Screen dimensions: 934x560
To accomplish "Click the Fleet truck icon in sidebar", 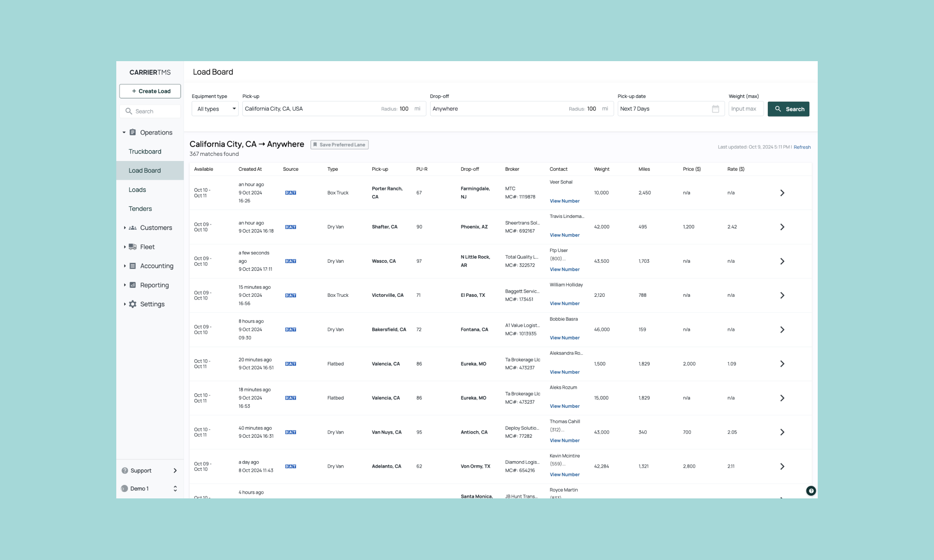I will (133, 247).
